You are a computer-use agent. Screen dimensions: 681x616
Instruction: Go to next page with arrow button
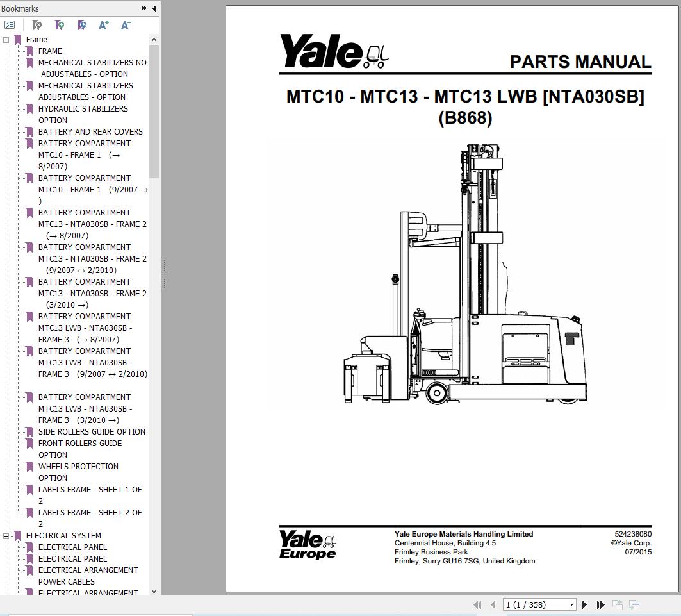point(584,604)
